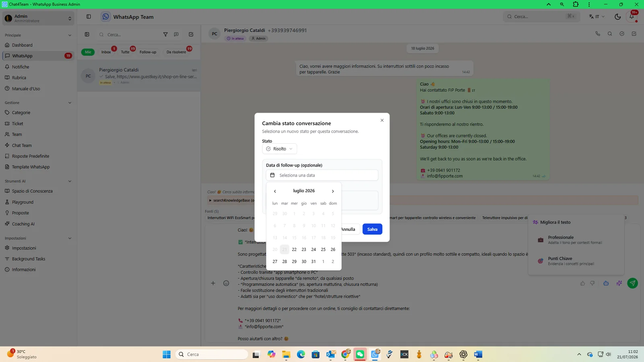Click the Seleziona una data field
Viewport: 644px width, 362px height.
(x=322, y=175)
